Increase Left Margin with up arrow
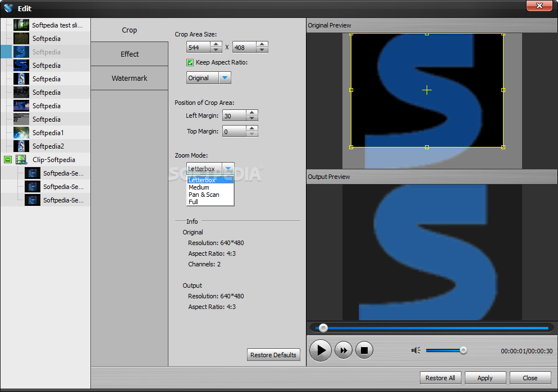558x392 pixels. [x=252, y=112]
